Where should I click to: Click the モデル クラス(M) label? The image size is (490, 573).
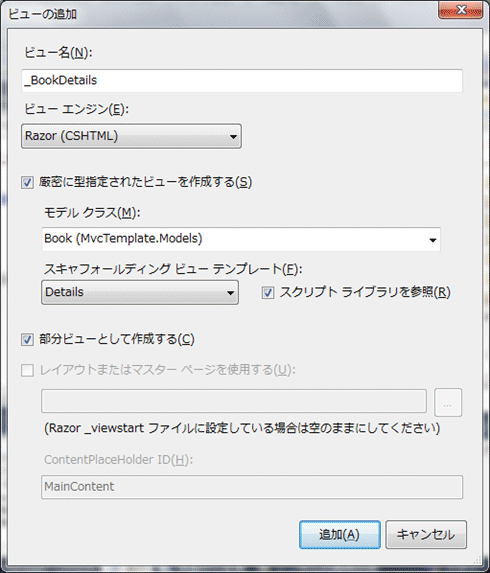pyautogui.click(x=92, y=212)
